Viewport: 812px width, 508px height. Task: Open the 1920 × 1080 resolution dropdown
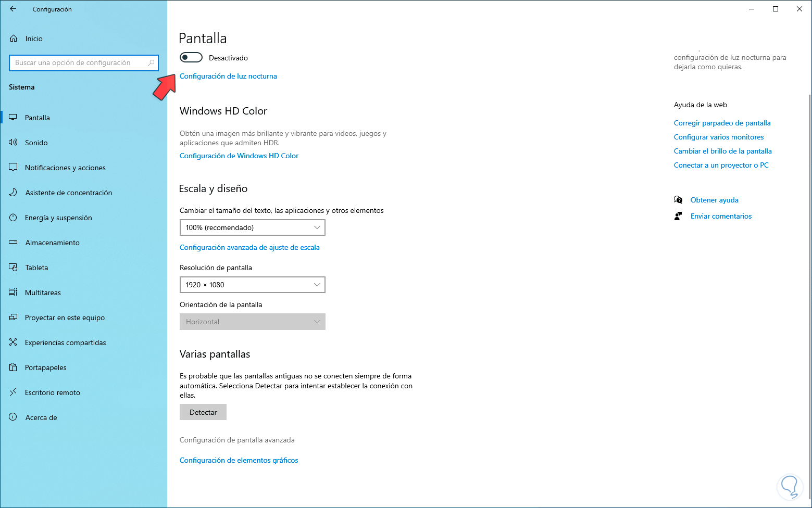point(253,285)
